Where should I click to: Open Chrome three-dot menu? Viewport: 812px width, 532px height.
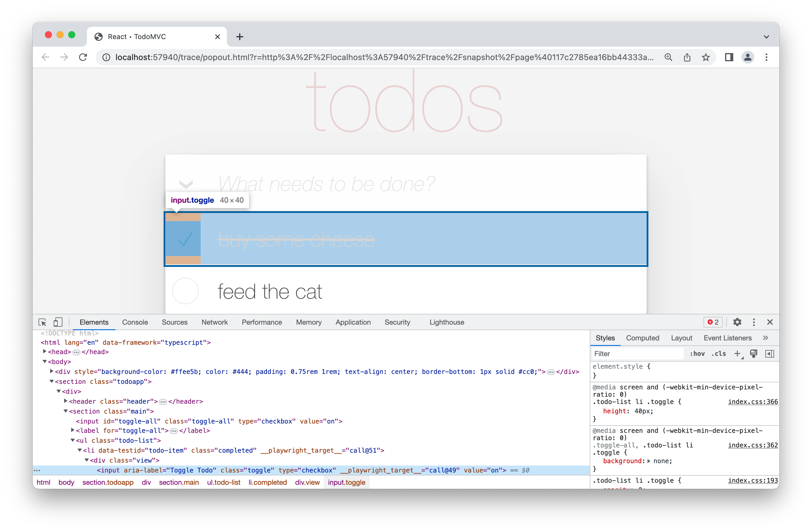(x=766, y=57)
